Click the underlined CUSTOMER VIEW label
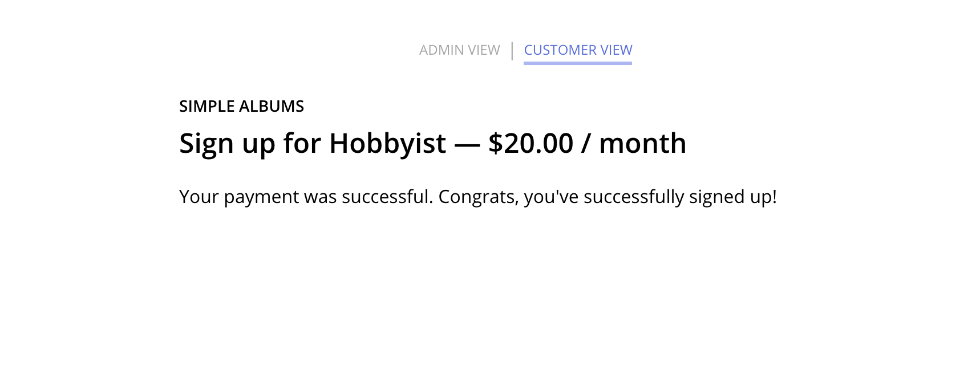Screen dimensions: 980x390 578,50
